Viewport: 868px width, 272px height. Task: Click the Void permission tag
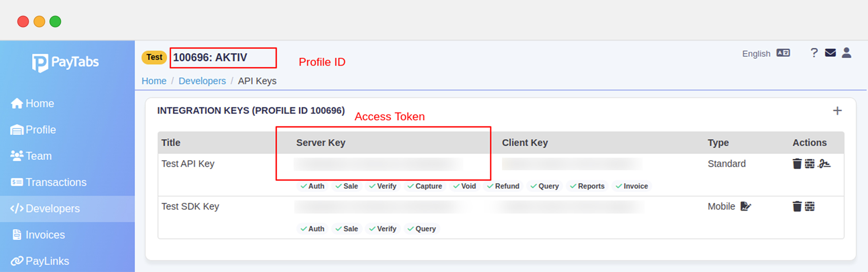[x=464, y=186]
